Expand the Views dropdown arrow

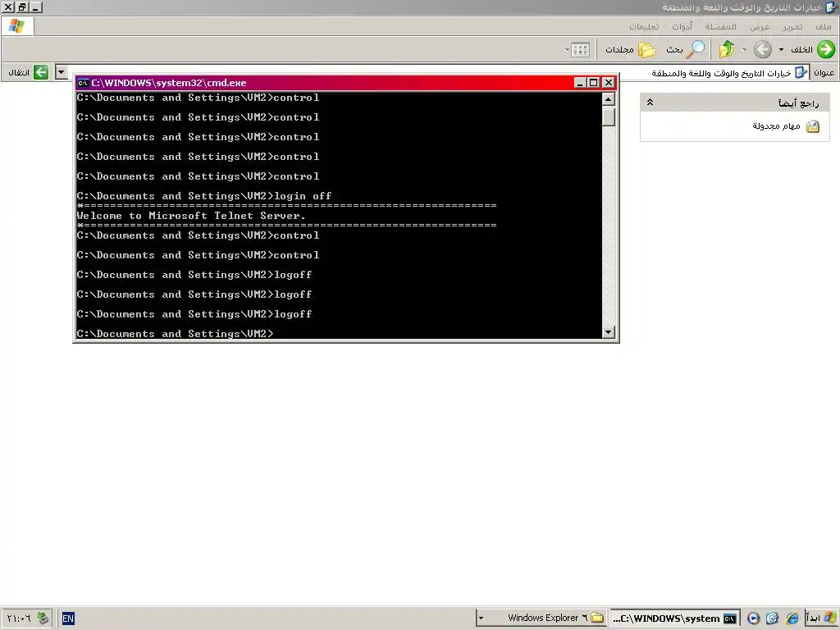(x=567, y=50)
